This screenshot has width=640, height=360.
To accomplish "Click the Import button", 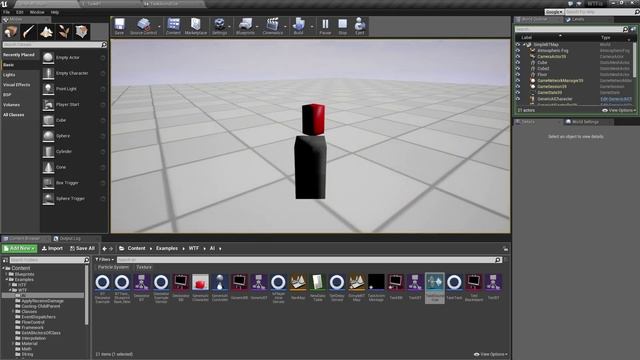I will click(52, 248).
